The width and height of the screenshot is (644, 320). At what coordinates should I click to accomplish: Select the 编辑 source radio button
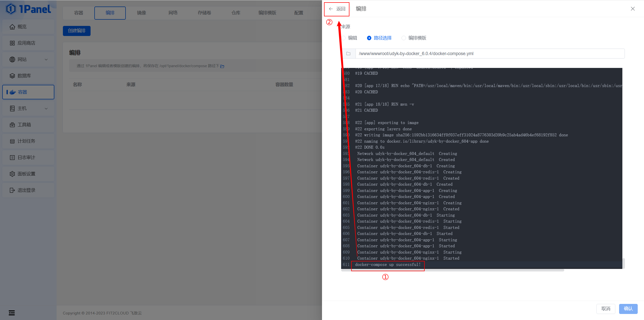point(344,38)
